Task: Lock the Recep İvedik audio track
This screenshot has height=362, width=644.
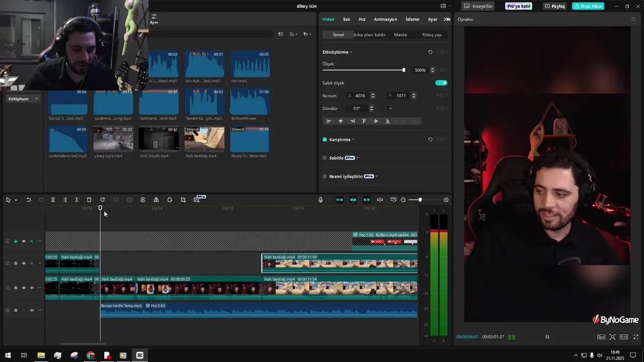Action: pos(16,310)
